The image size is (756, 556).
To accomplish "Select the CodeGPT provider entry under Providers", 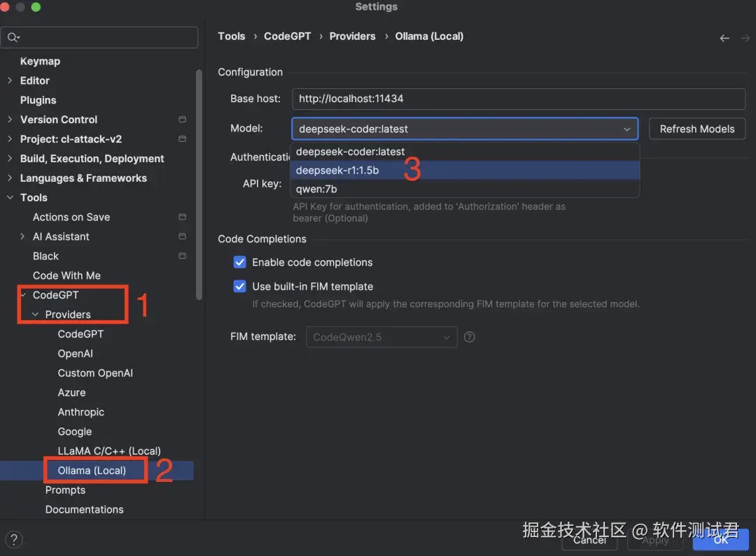I will tap(80, 334).
